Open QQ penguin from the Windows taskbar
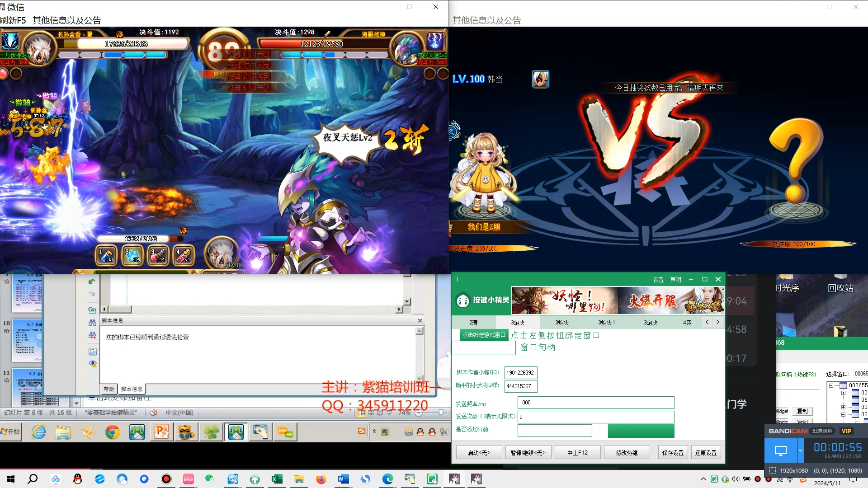The image size is (868, 488). click(x=78, y=479)
